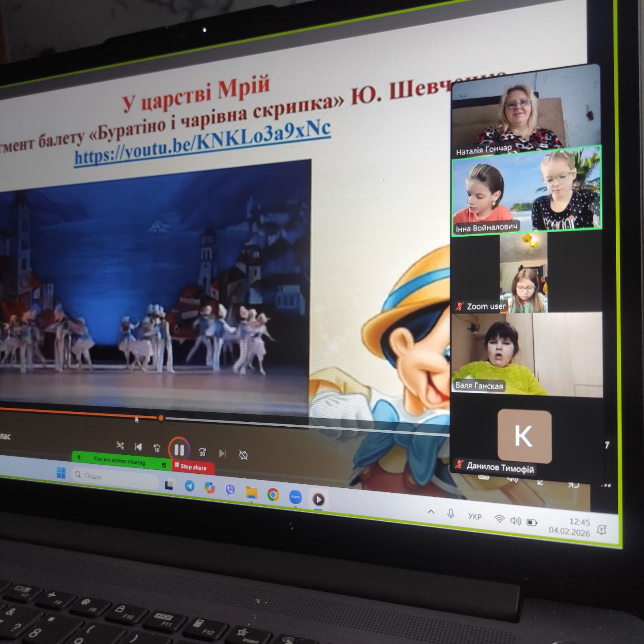The width and height of the screenshot is (644, 644).
Task: Open Telegram from the taskbar
Action: click(x=189, y=486)
